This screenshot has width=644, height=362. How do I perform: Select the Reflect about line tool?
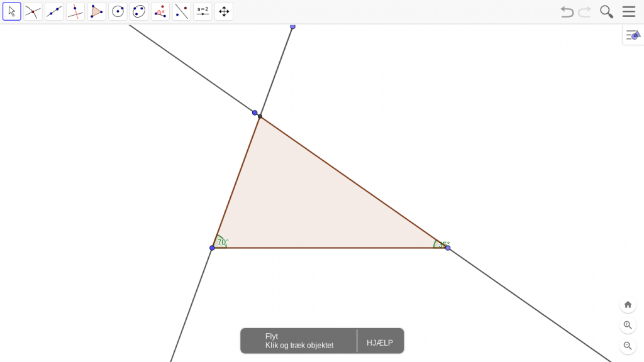click(x=182, y=11)
